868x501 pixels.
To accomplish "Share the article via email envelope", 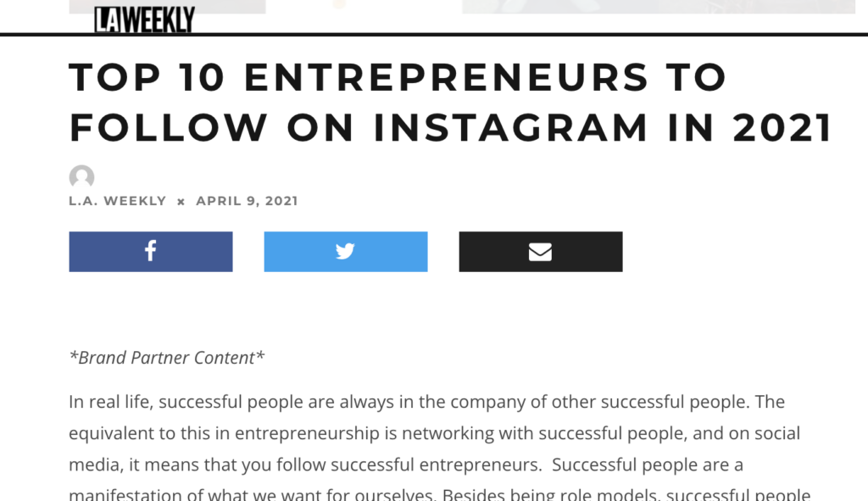I will (541, 252).
